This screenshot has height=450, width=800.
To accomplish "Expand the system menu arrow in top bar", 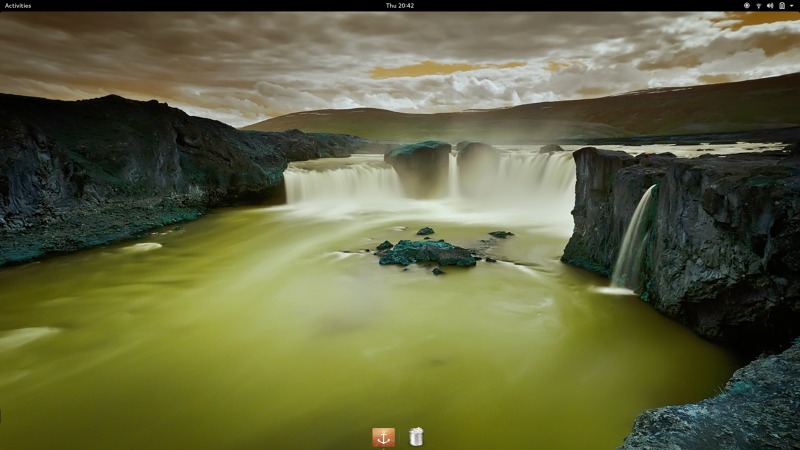I will pyautogui.click(x=790, y=5).
